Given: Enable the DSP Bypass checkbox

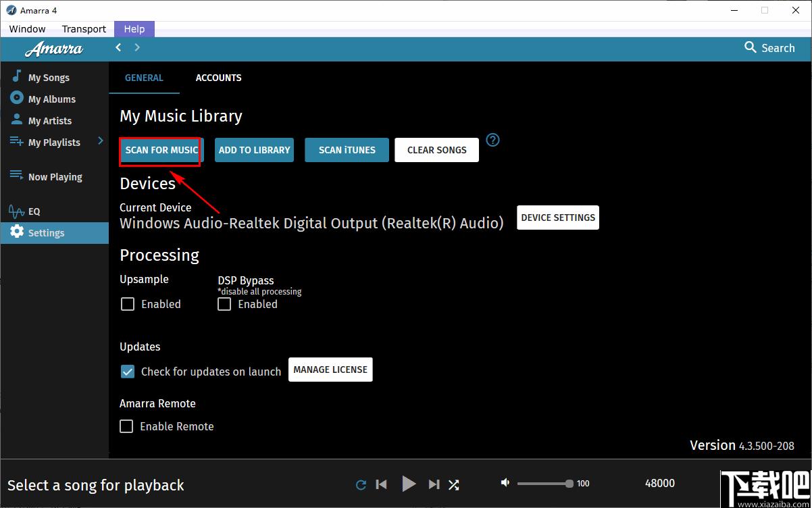Looking at the screenshot, I should (x=224, y=304).
